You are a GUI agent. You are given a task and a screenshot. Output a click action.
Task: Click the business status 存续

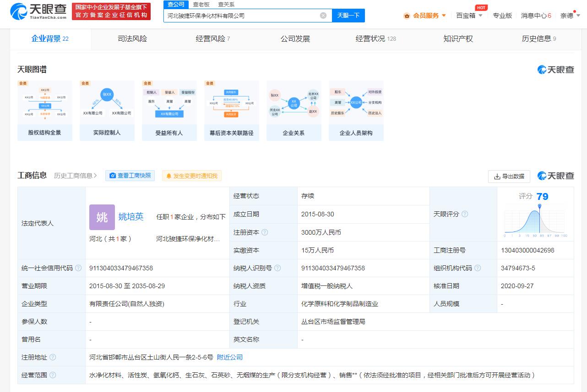click(x=308, y=196)
